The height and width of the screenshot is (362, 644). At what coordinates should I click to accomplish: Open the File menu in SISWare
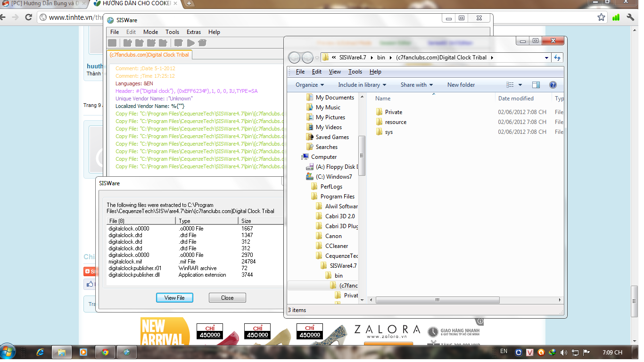(x=115, y=32)
